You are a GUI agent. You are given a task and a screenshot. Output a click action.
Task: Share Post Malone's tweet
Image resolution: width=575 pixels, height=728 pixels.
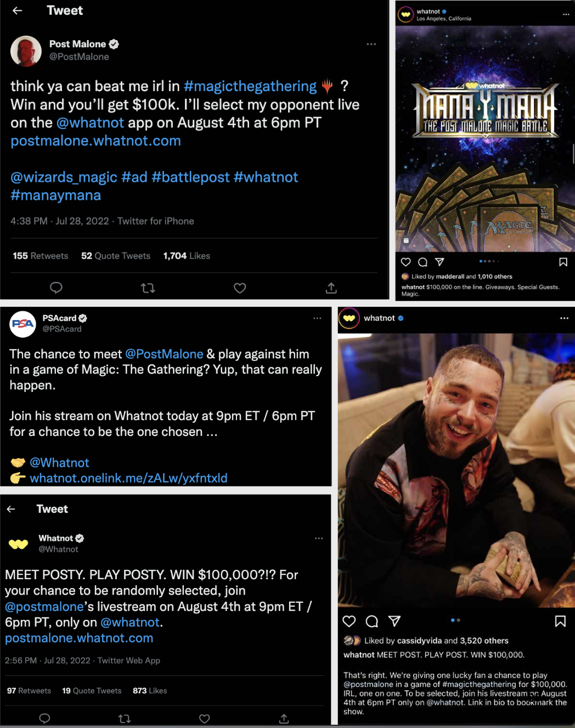(x=331, y=288)
